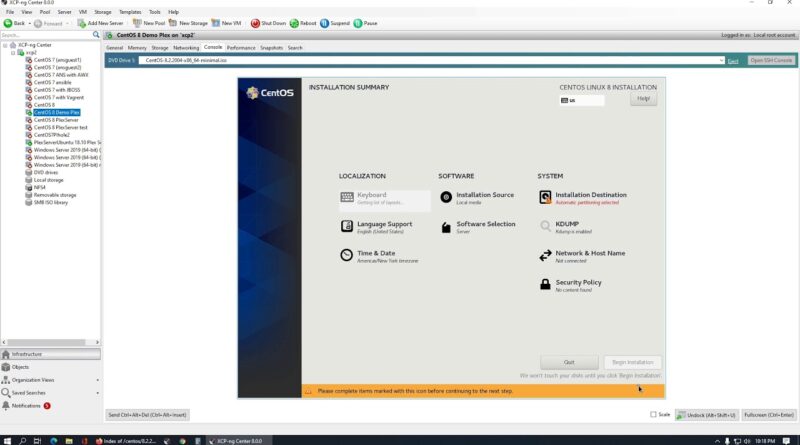Click the Quit button in installer
This screenshot has width=800, height=445.
(x=569, y=362)
